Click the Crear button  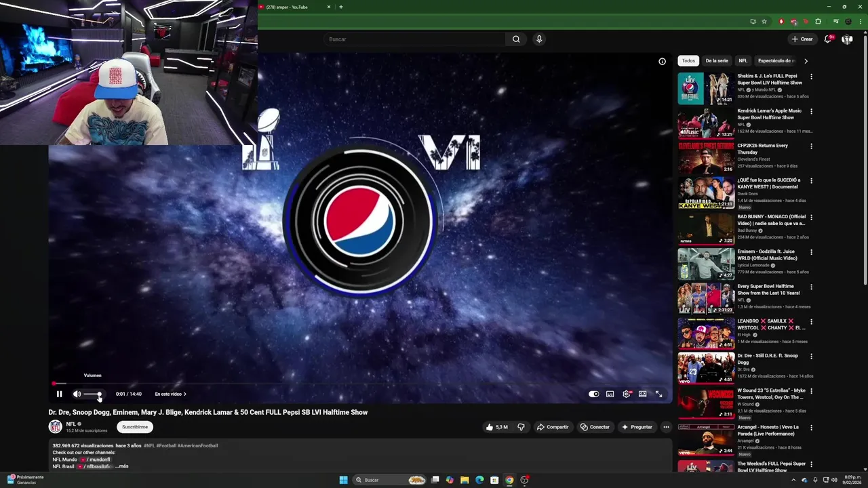(x=802, y=39)
